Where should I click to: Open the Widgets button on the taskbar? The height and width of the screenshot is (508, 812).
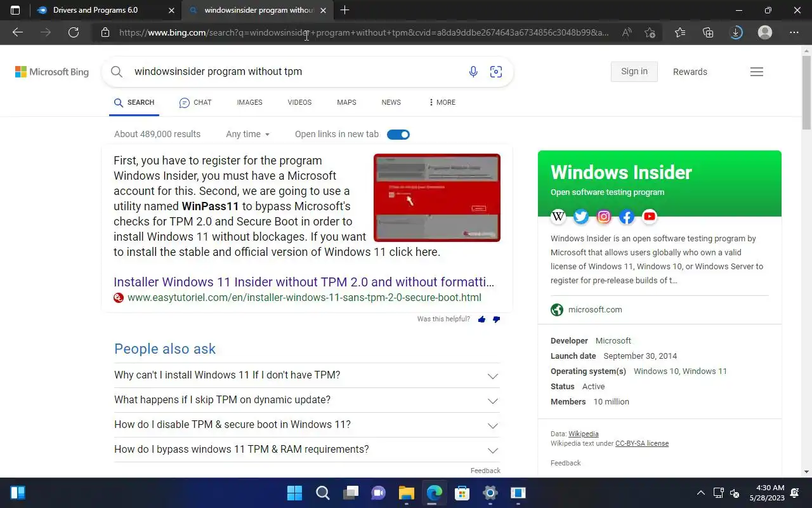click(x=18, y=493)
